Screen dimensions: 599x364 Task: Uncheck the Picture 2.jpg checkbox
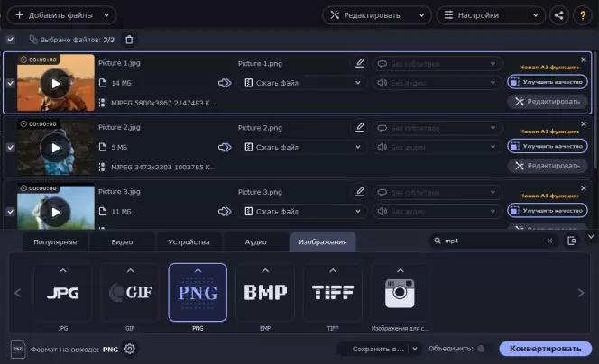10,147
